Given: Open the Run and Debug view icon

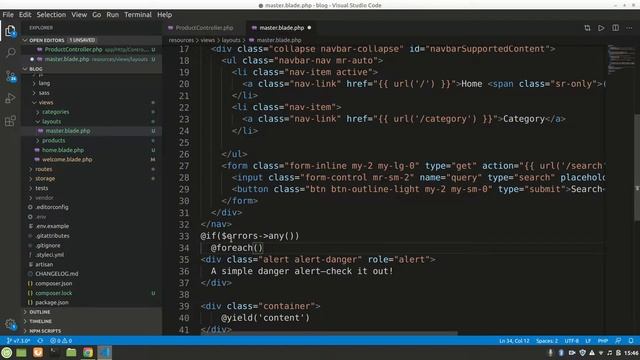Looking at the screenshot, I should coord(11,98).
